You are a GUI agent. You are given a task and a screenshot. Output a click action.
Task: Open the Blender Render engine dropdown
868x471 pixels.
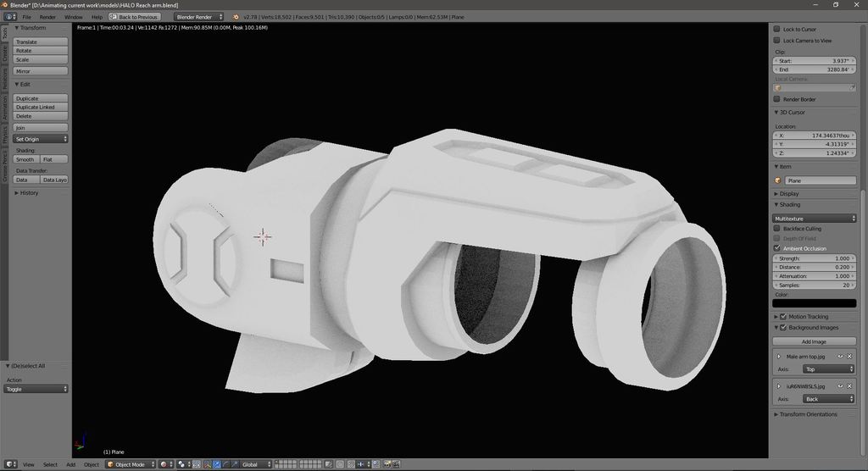click(198, 17)
